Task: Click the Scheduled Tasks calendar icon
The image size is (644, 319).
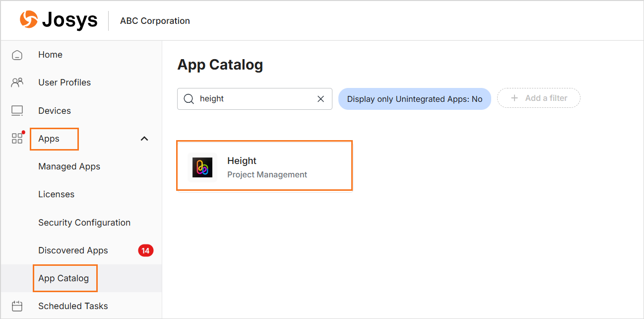Action: click(x=17, y=306)
